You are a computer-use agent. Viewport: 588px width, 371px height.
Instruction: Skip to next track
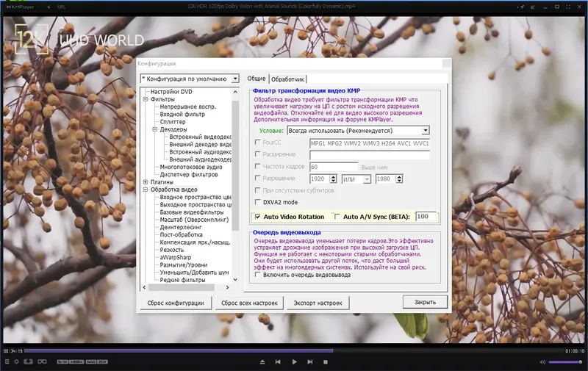tap(309, 362)
